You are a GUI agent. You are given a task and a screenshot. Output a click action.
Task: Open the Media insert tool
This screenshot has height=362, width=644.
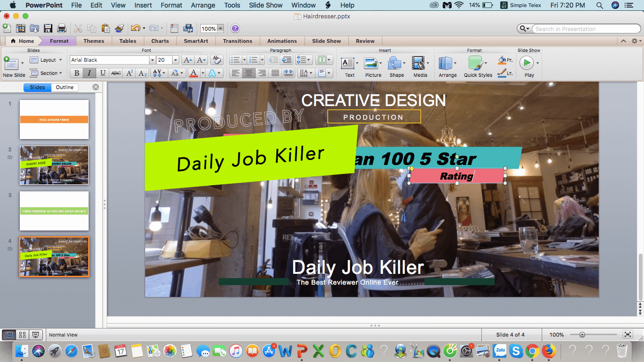[420, 66]
